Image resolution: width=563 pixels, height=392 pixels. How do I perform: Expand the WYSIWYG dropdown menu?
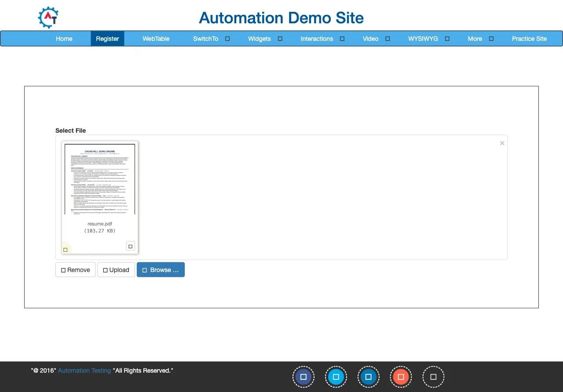[x=428, y=39]
